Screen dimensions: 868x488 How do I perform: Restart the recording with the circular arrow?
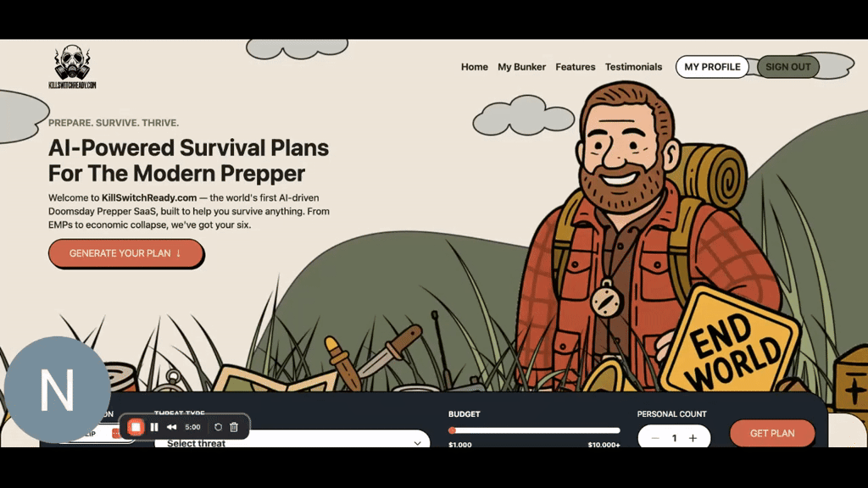tap(218, 427)
